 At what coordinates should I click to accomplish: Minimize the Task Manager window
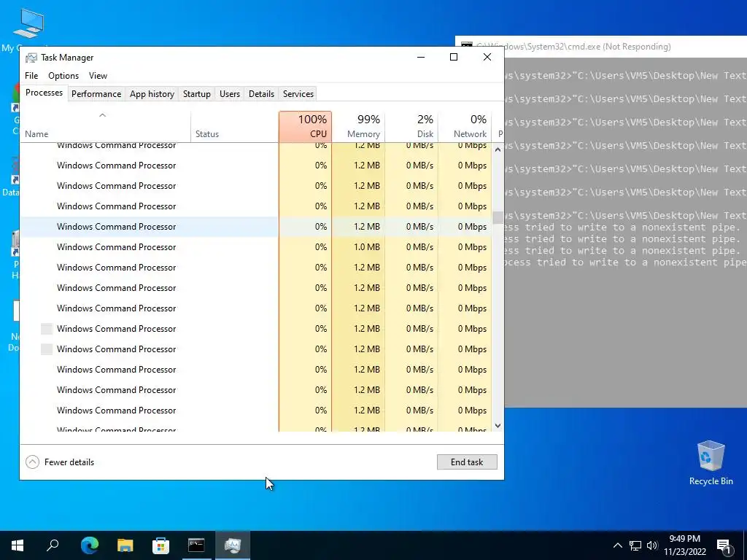point(421,57)
